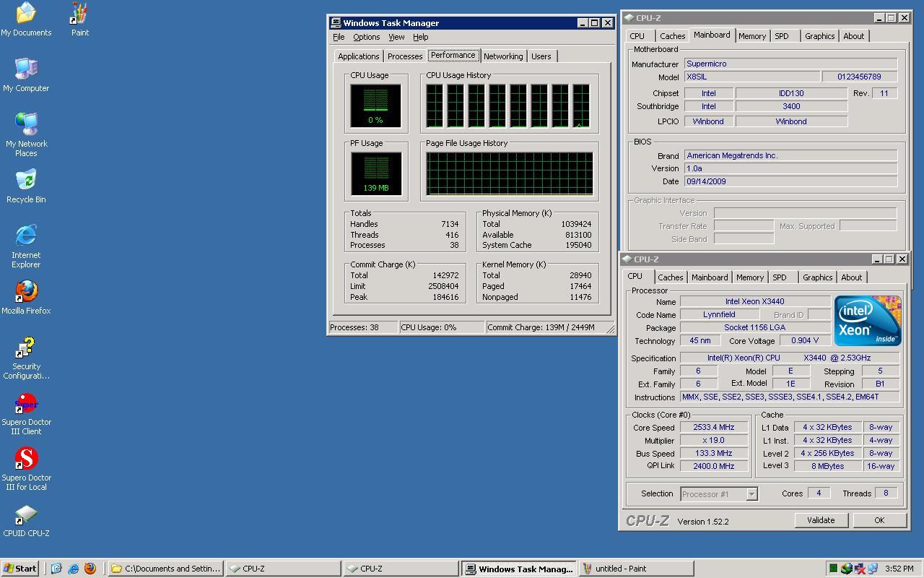Click the American Megatrends Inc. BIOS brand field
This screenshot has height=578, width=924.
point(790,155)
